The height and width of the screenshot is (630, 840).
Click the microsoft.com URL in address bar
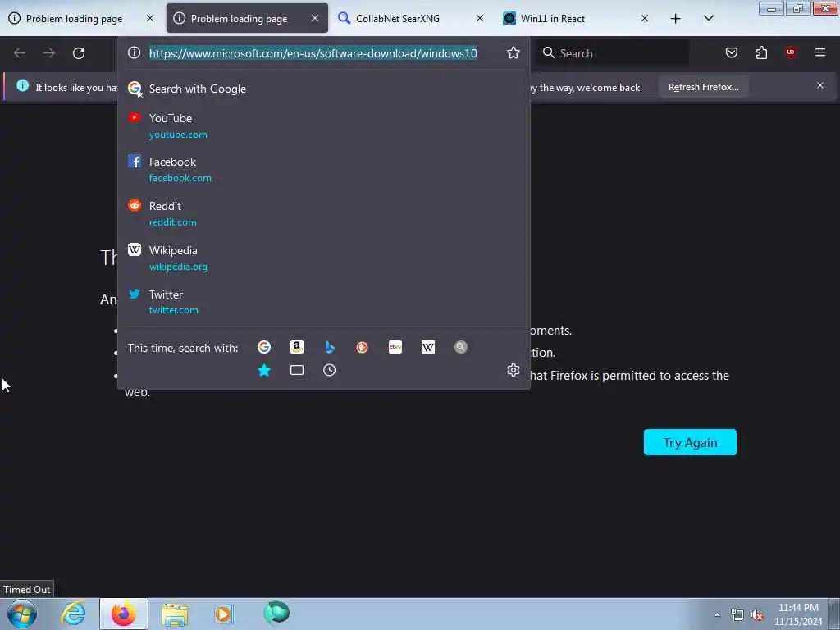click(313, 53)
